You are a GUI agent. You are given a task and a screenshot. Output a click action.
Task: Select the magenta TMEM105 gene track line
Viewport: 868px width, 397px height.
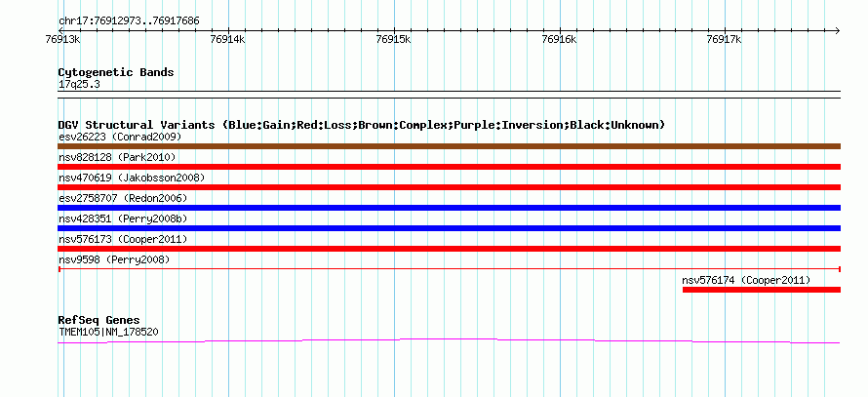coord(449,341)
